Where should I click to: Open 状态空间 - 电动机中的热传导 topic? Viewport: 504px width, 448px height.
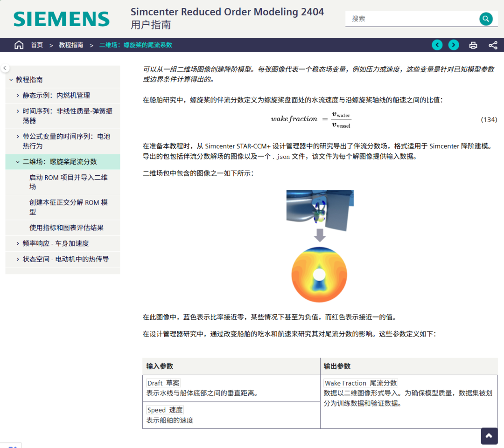[x=66, y=259]
